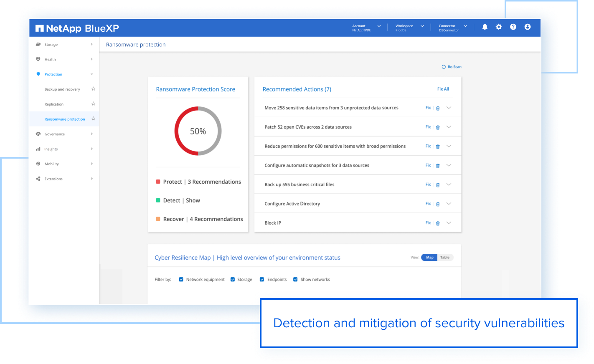Screen dimensions: 594x364
Task: Open BlueXP settings gear
Action: 499,26
